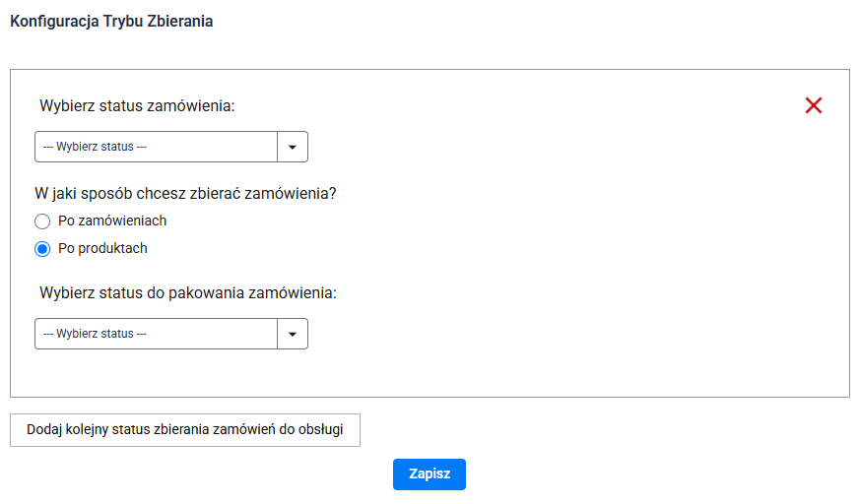Add another collection status to handle

tap(185, 430)
